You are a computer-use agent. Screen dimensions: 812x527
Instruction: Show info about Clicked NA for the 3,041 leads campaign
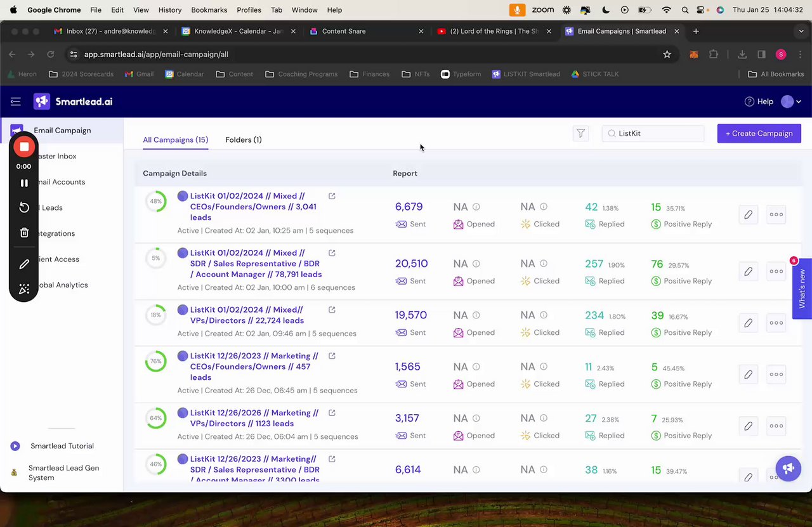coord(544,207)
